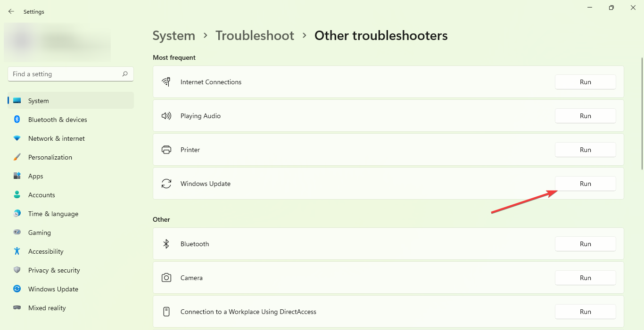The width and height of the screenshot is (644, 330).
Task: Click the back arrow icon in Settings
Action: [x=11, y=11]
